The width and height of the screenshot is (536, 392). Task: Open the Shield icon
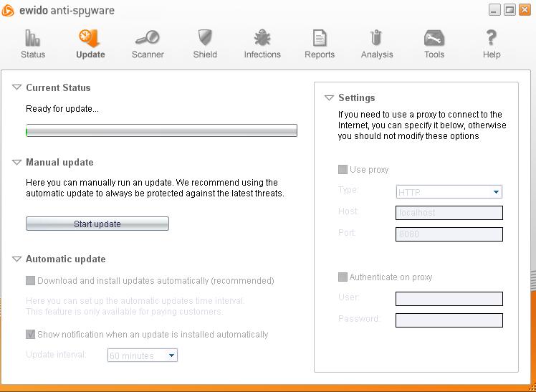pyautogui.click(x=205, y=37)
